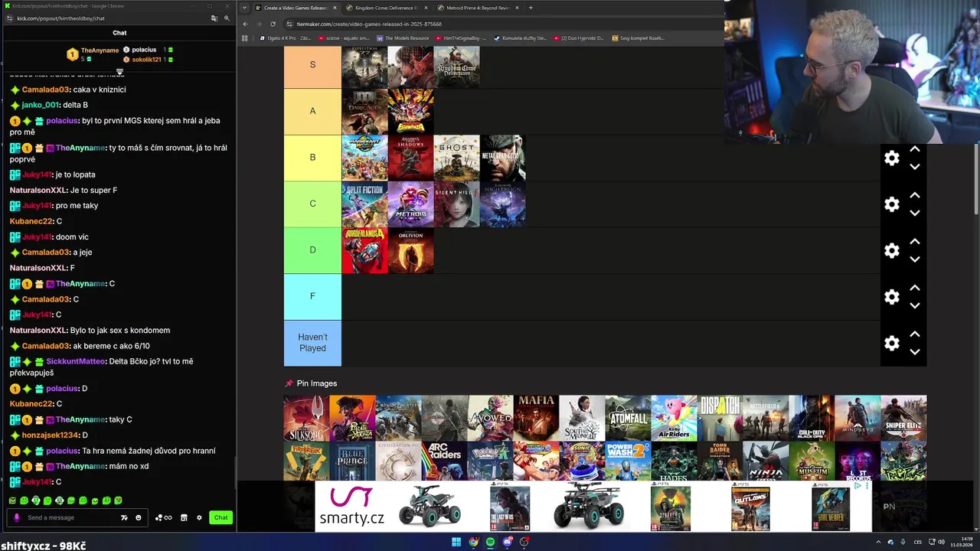Collapse the chat leaderboard arrow

click(x=119, y=72)
